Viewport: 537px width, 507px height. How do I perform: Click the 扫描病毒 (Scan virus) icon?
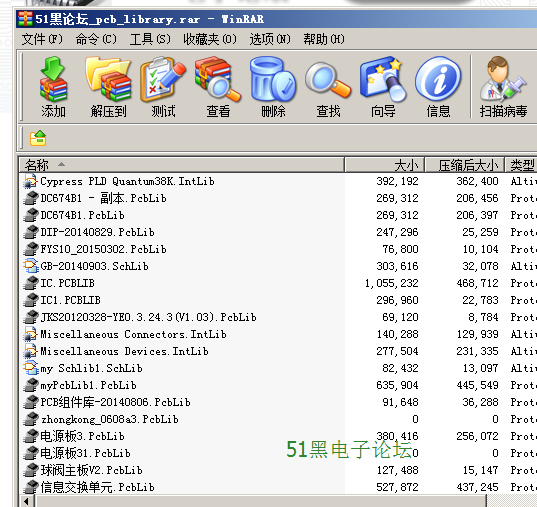[x=503, y=79]
